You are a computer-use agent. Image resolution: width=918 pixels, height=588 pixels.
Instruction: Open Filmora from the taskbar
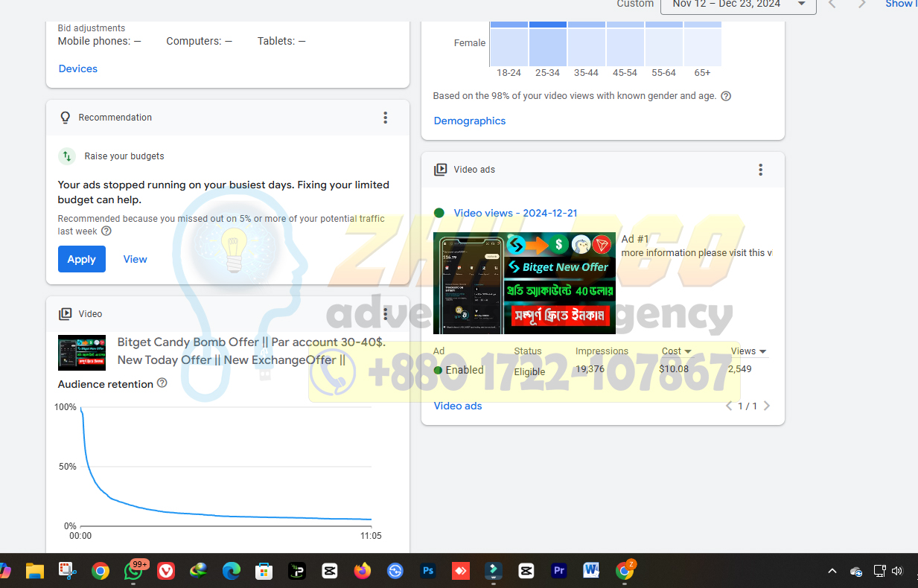click(x=493, y=571)
